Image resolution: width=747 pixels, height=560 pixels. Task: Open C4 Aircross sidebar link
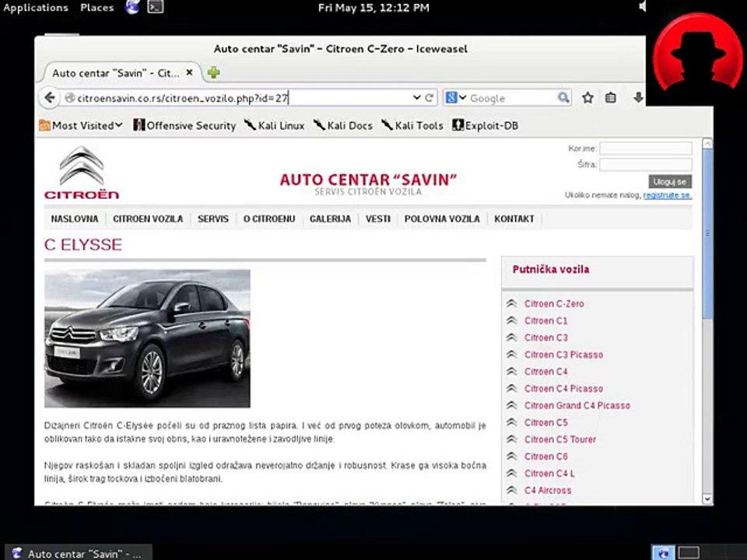[x=547, y=491]
